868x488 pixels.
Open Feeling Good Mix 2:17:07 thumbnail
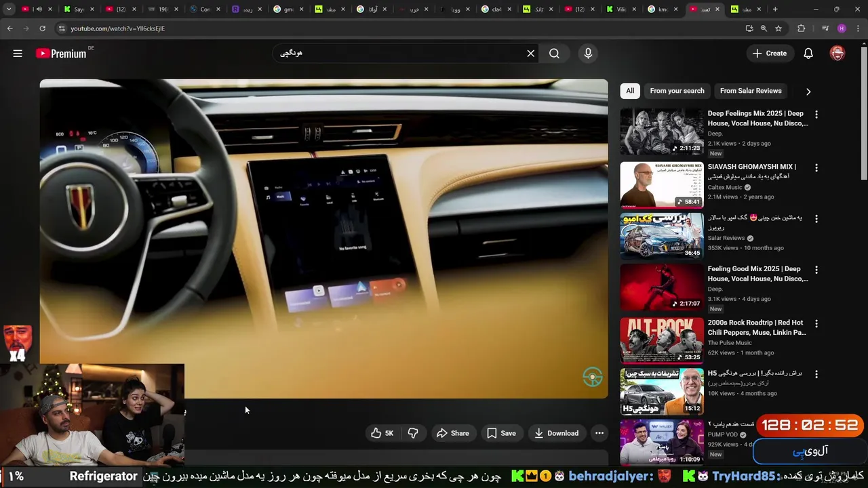tap(662, 287)
